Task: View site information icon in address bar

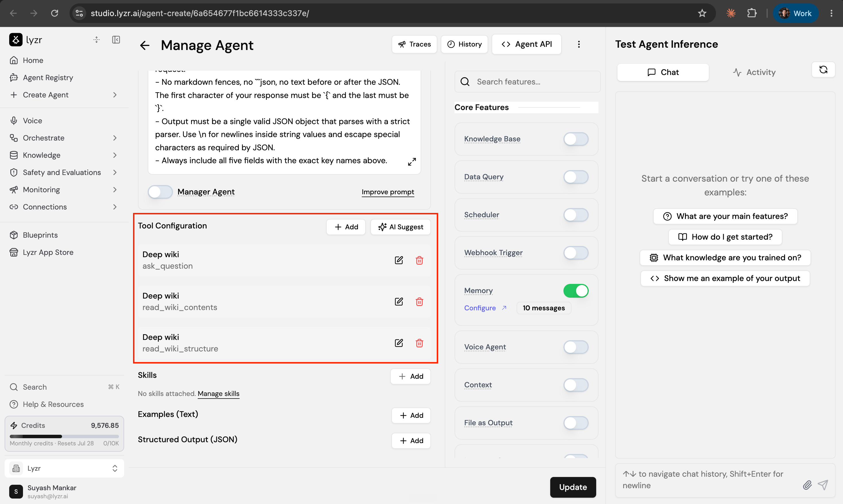Action: pos(79,13)
